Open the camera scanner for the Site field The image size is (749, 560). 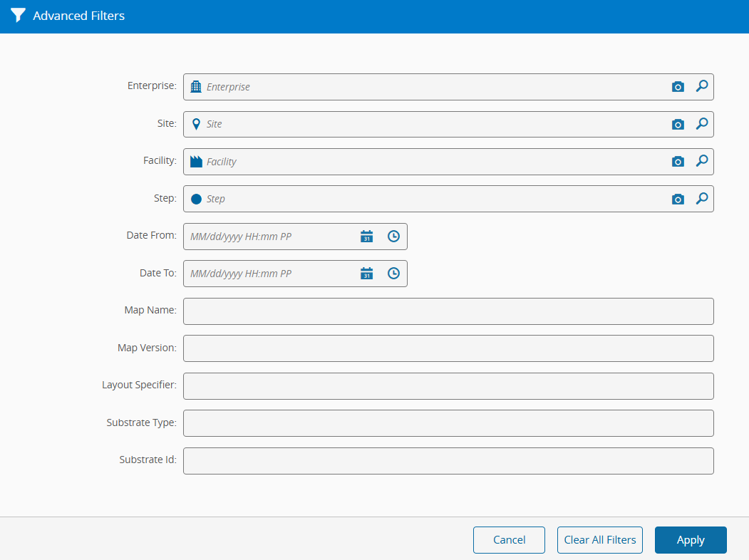point(678,124)
